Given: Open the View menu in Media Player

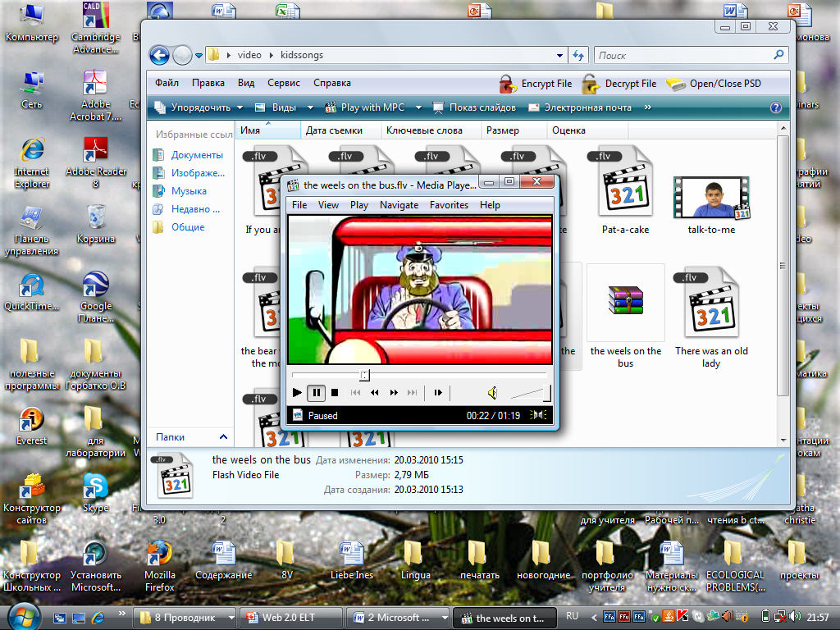Looking at the screenshot, I should pyautogui.click(x=328, y=205).
